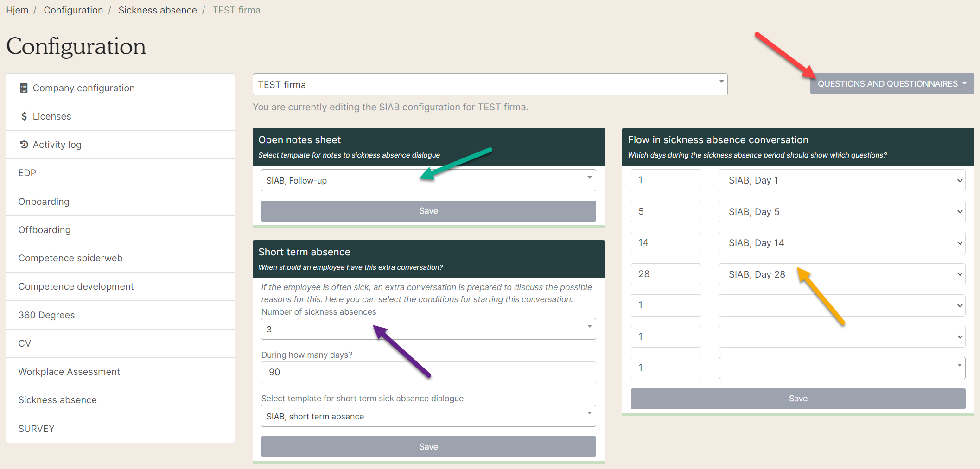
Task: Open the SIAB, Day 28 questionnaire dropdown
Action: 841,274
